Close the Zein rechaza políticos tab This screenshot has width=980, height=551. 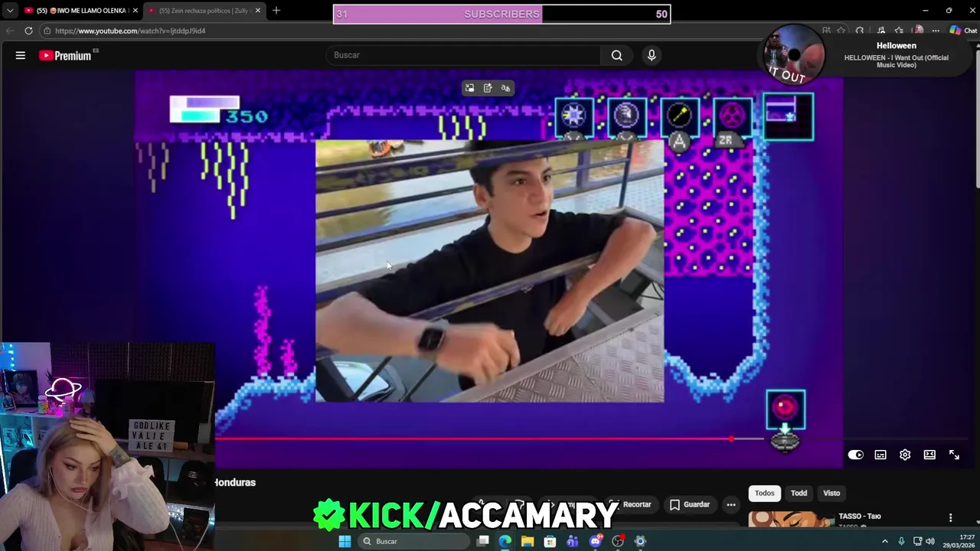[257, 11]
